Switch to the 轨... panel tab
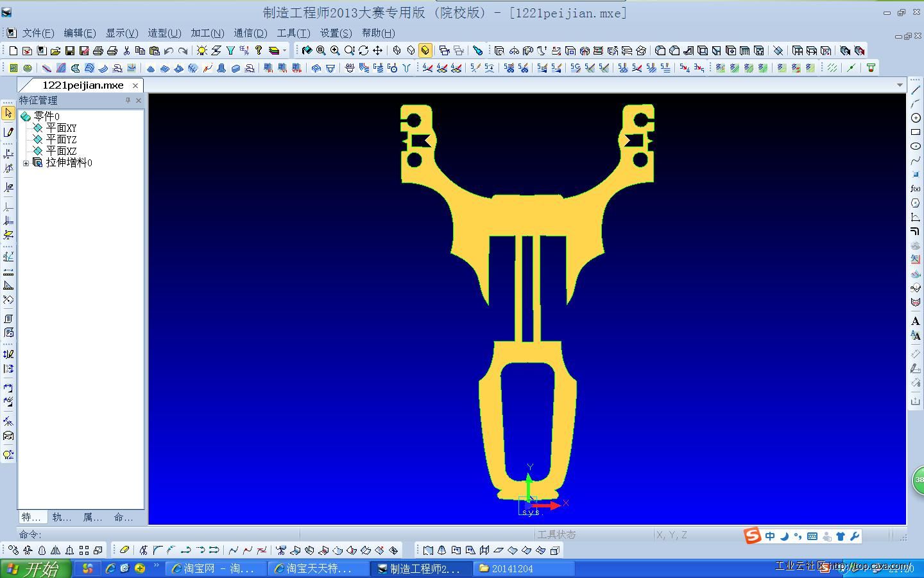The height and width of the screenshot is (578, 924). click(62, 517)
